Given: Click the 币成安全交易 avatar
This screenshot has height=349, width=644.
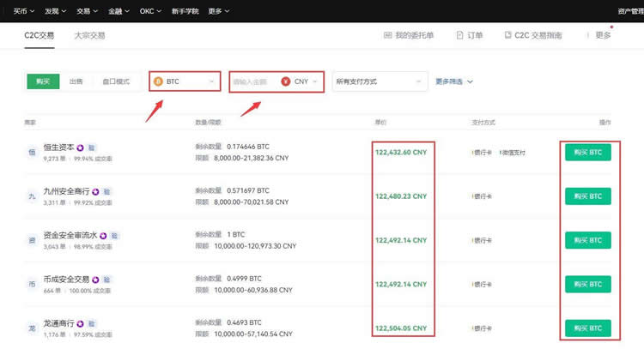Looking at the screenshot, I should 32,284.
